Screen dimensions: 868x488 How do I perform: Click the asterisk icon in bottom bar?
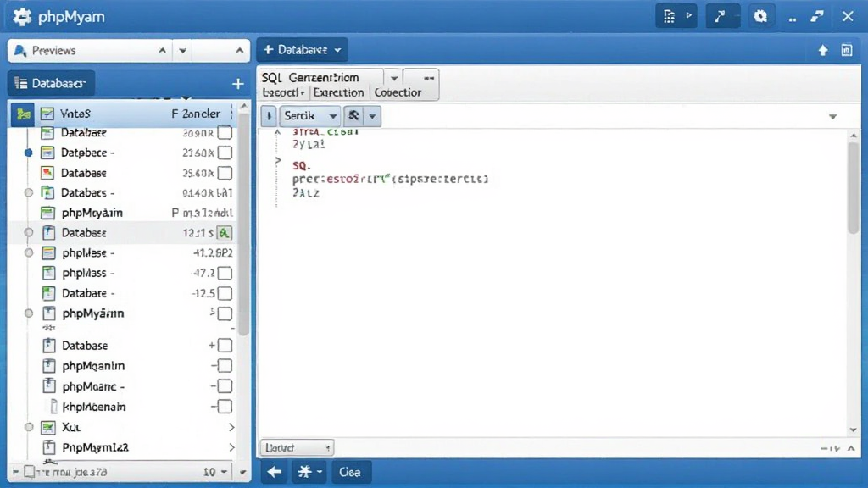305,472
